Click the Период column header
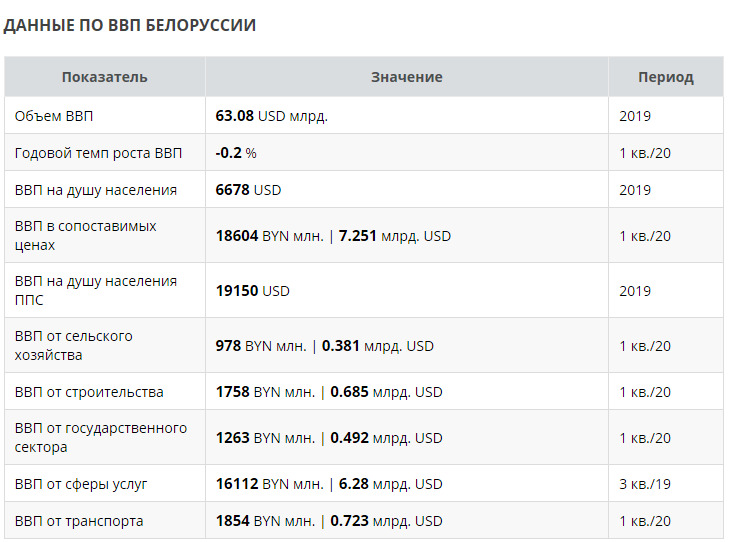The width and height of the screenshot is (733, 542). [666, 77]
